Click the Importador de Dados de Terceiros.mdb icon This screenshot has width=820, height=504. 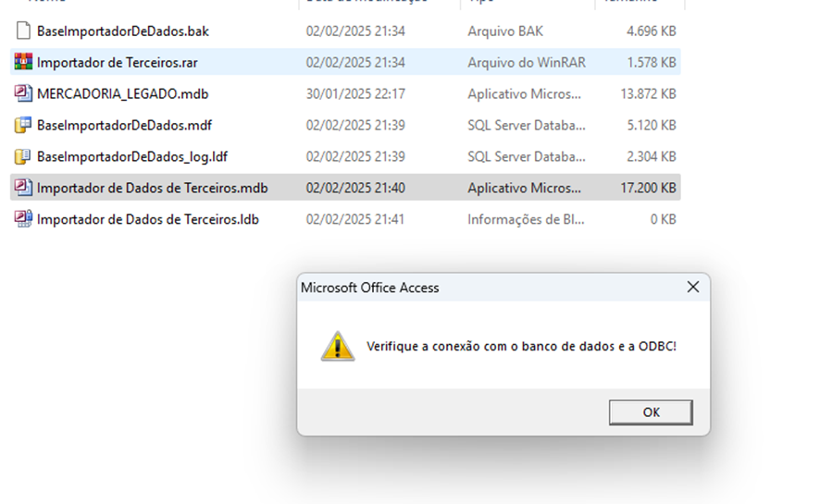click(23, 188)
